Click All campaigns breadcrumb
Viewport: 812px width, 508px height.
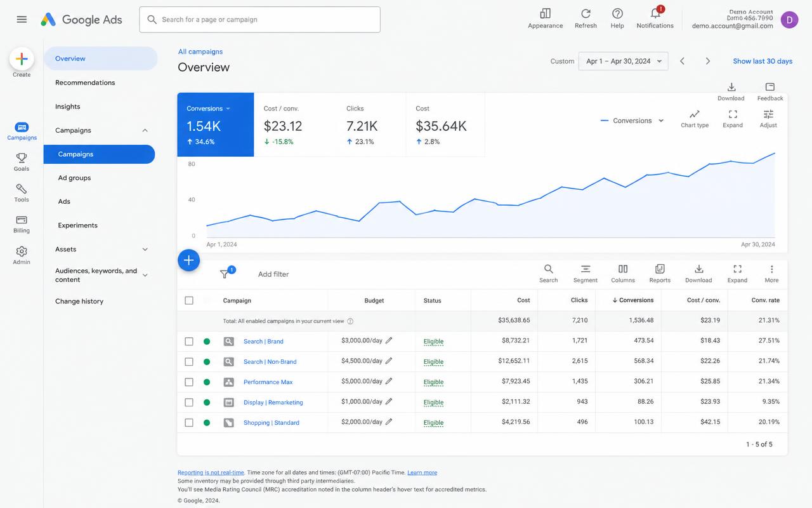pyautogui.click(x=200, y=52)
